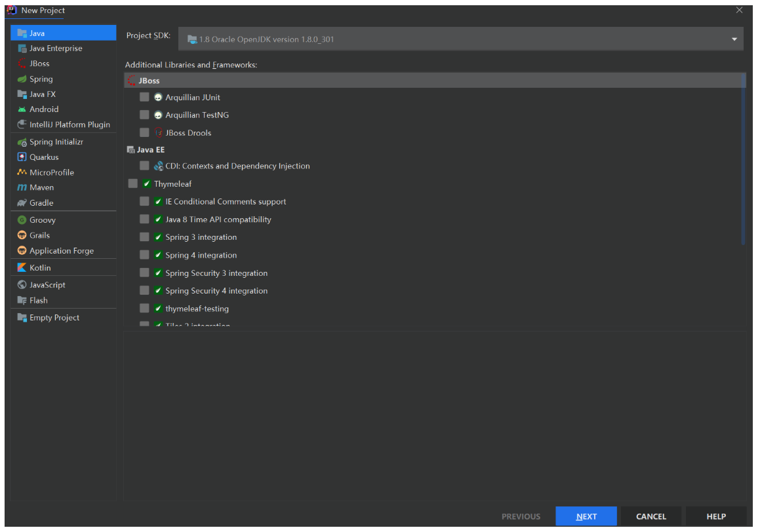The image size is (760, 532).
Task: Click the Java FX folder icon
Action: click(22, 94)
